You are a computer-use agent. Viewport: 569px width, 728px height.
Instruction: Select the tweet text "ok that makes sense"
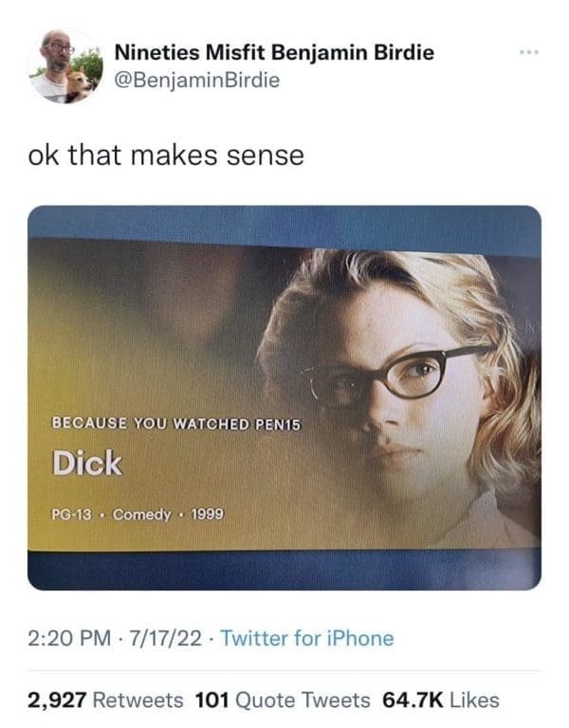[x=166, y=155]
